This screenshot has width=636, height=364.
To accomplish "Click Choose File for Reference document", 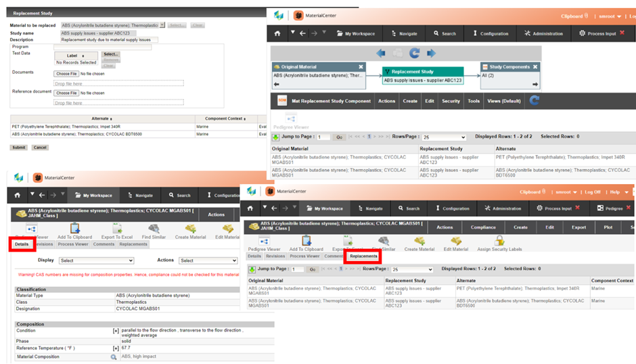I will point(66,93).
